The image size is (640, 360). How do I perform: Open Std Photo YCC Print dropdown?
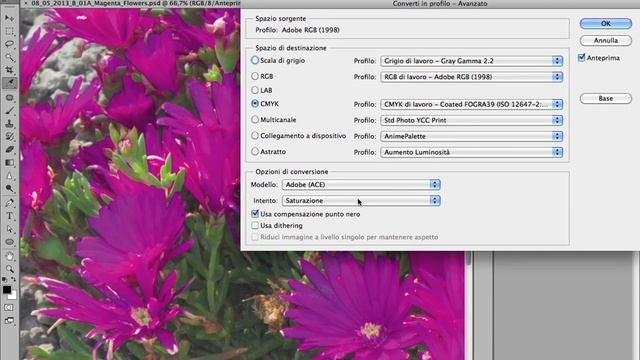(471, 120)
